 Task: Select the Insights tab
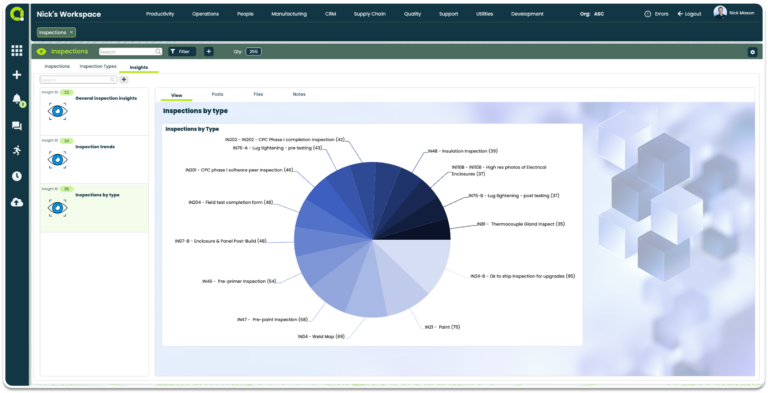click(139, 68)
